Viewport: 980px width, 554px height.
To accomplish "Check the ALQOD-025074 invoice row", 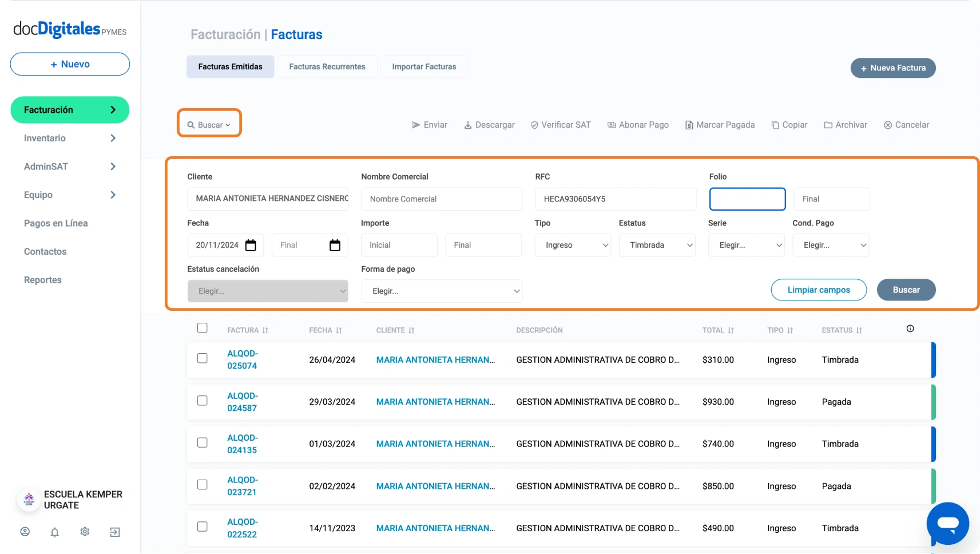I will point(203,358).
